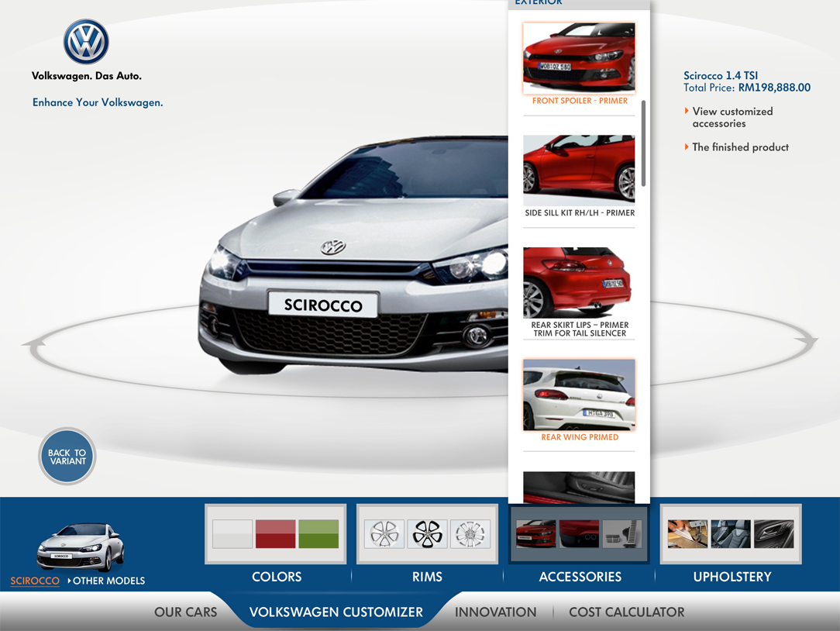The image size is (840, 631).
Task: Open the Upholstery category
Action: [x=732, y=577]
